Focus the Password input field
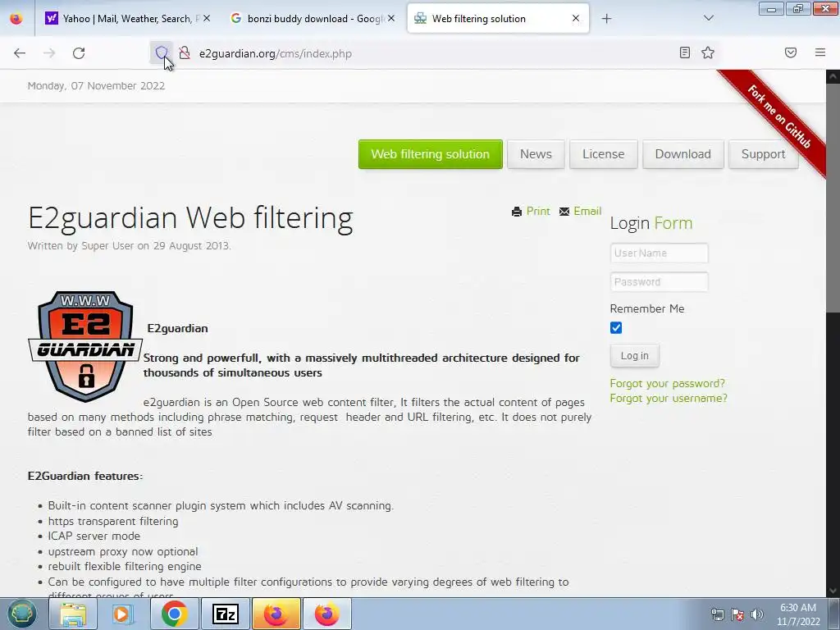Viewport: 840px width, 630px height. point(659,282)
